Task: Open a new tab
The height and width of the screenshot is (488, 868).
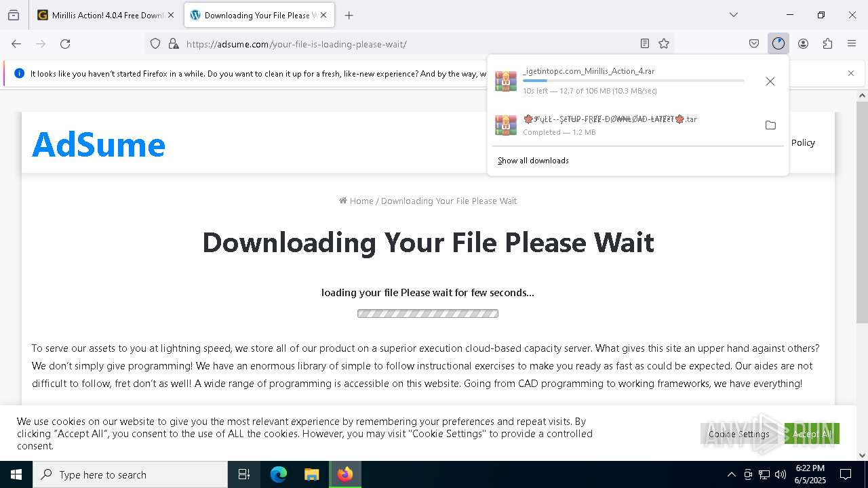Action: tap(349, 15)
